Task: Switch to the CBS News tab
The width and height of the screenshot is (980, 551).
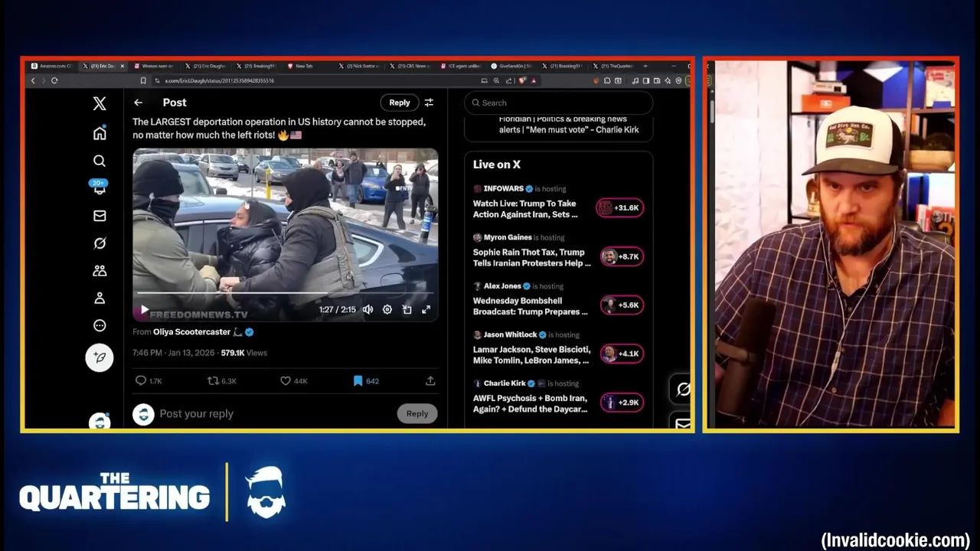Action: pyautogui.click(x=411, y=67)
